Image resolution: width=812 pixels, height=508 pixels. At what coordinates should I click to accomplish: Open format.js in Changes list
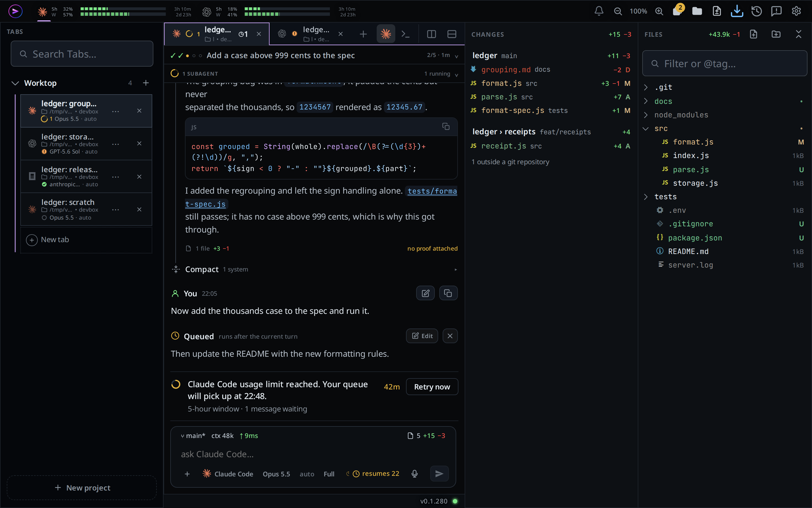coord(550,83)
